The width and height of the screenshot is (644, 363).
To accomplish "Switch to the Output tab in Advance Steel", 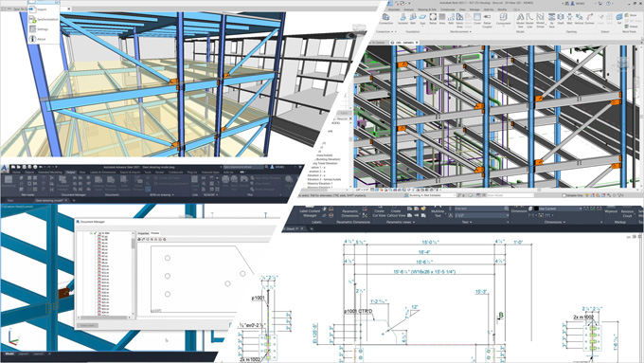I will [x=71, y=172].
